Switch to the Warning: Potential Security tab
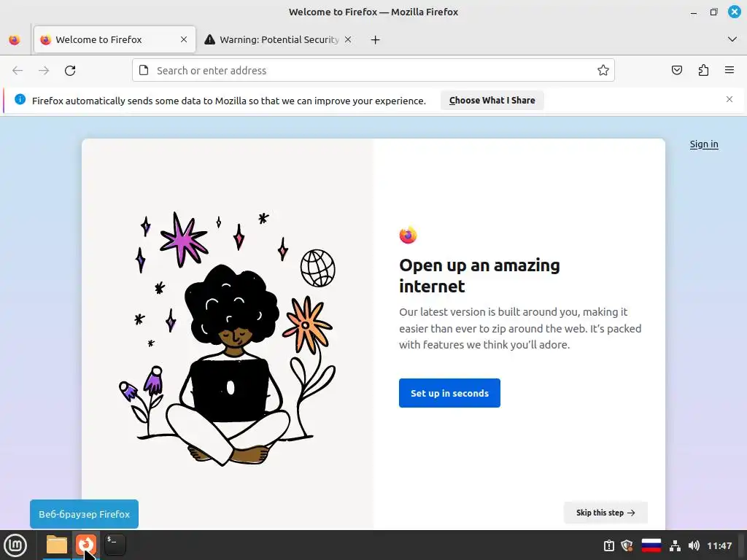 tap(279, 39)
